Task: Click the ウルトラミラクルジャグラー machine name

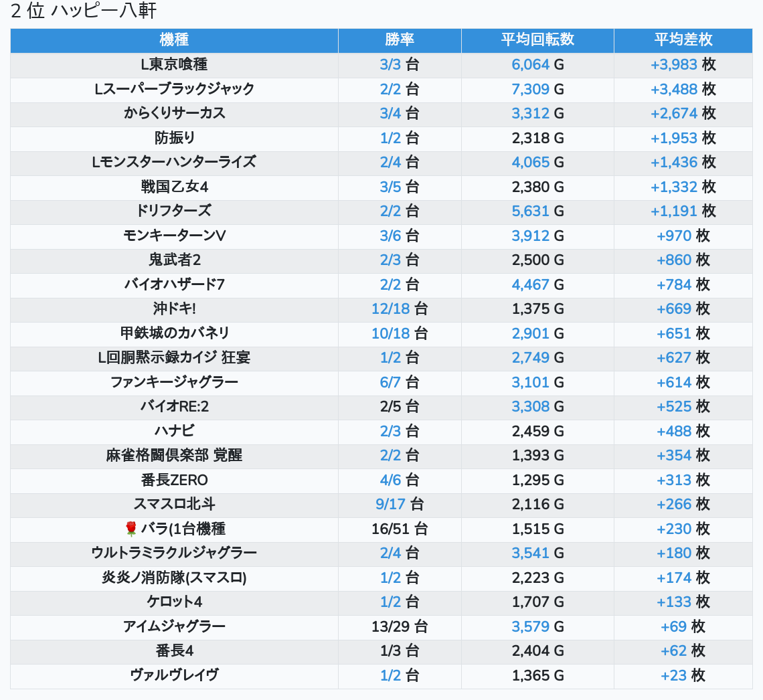Action: coord(174,553)
